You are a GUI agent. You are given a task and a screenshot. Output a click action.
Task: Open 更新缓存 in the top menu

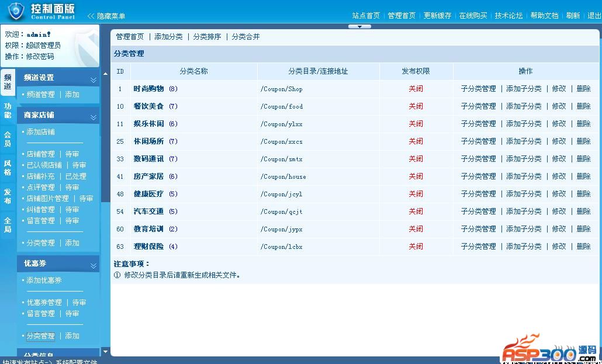tap(437, 16)
